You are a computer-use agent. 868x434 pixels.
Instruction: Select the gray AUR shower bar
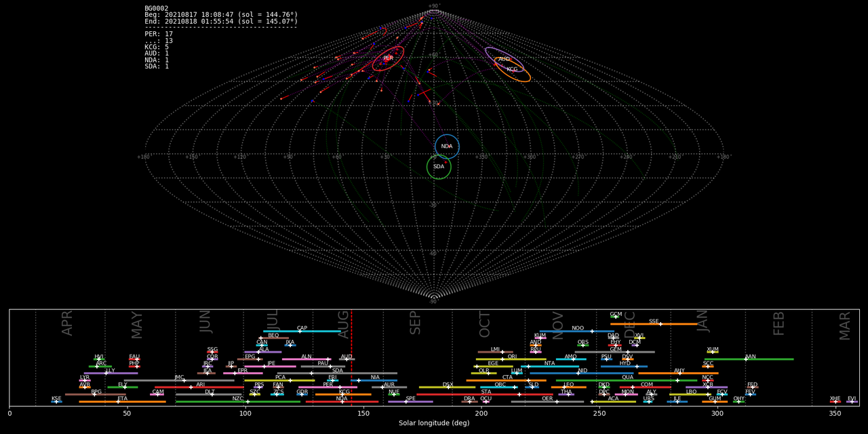tap(389, 387)
